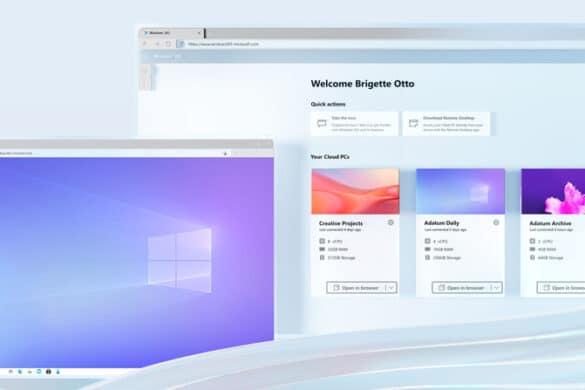Click the Take the tour icon
Screen dimensions: 585x390
(322, 123)
